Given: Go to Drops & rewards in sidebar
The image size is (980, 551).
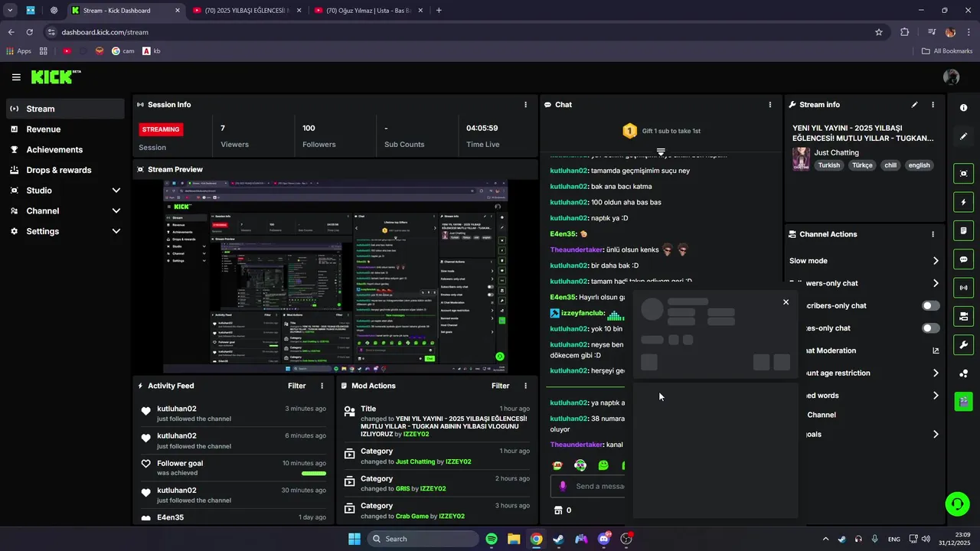Looking at the screenshot, I should (x=65, y=170).
